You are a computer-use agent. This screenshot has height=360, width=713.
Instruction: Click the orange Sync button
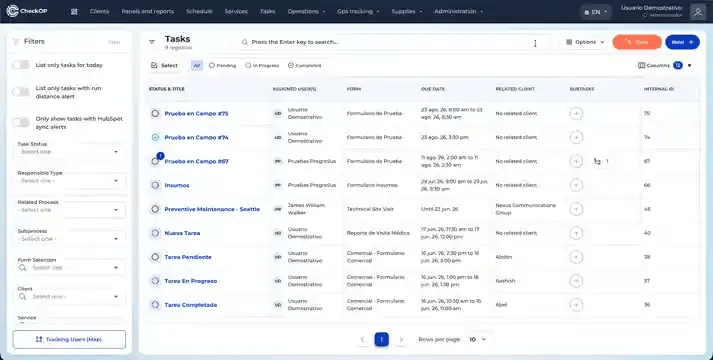click(x=637, y=42)
